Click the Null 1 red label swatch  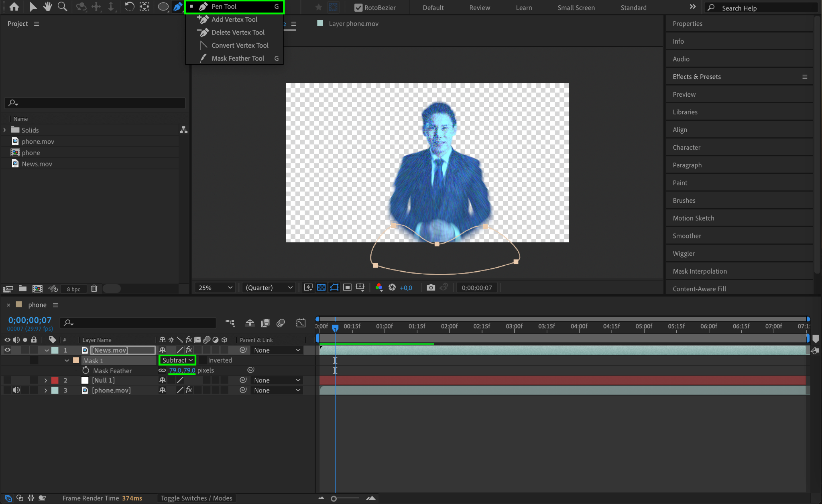55,380
